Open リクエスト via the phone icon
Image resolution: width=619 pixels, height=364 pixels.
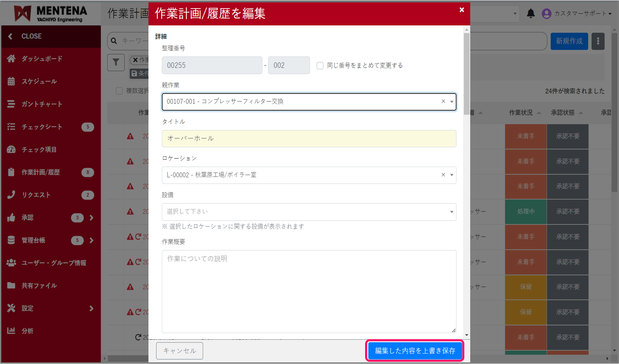pyautogui.click(x=11, y=195)
